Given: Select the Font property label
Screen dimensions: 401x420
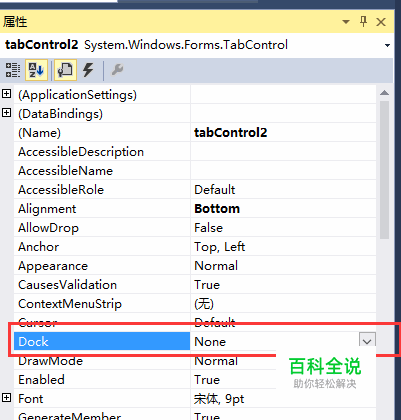Looking at the screenshot, I should click(x=31, y=399).
